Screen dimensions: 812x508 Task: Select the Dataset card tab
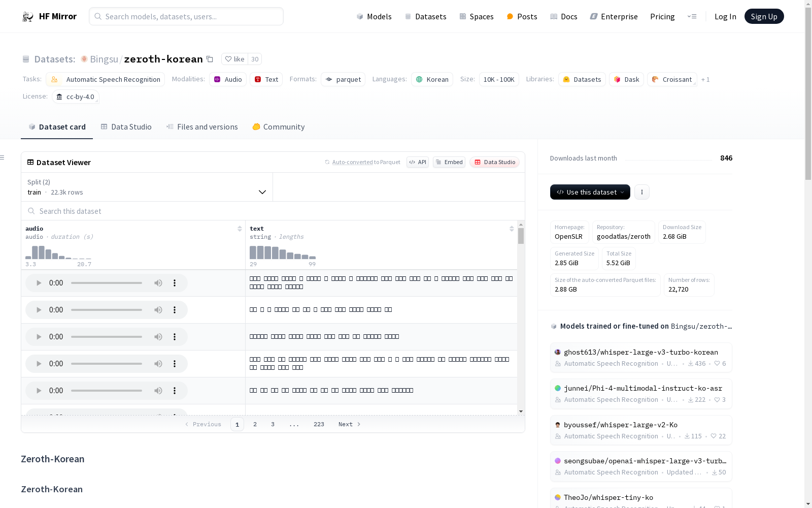point(57,127)
